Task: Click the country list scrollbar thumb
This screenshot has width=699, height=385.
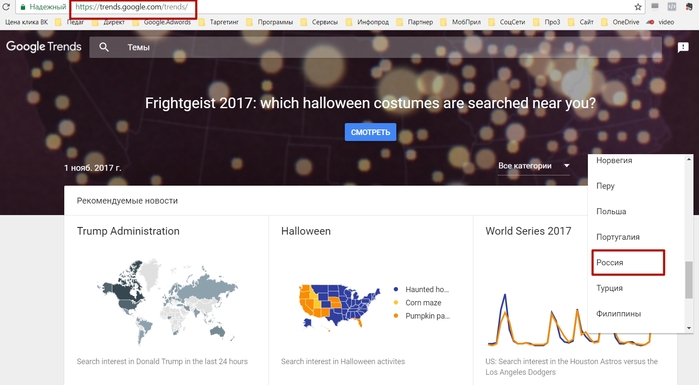Action: point(689,280)
